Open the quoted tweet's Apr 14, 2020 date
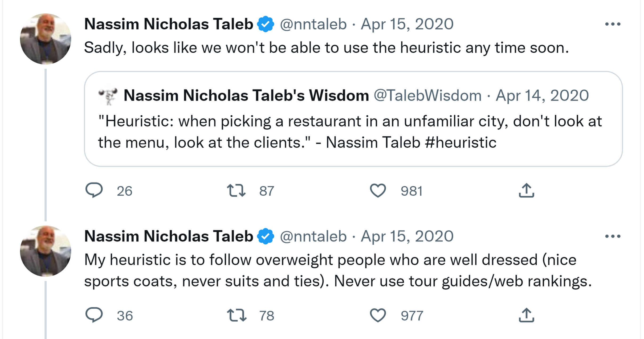644x339 pixels. pyautogui.click(x=542, y=95)
